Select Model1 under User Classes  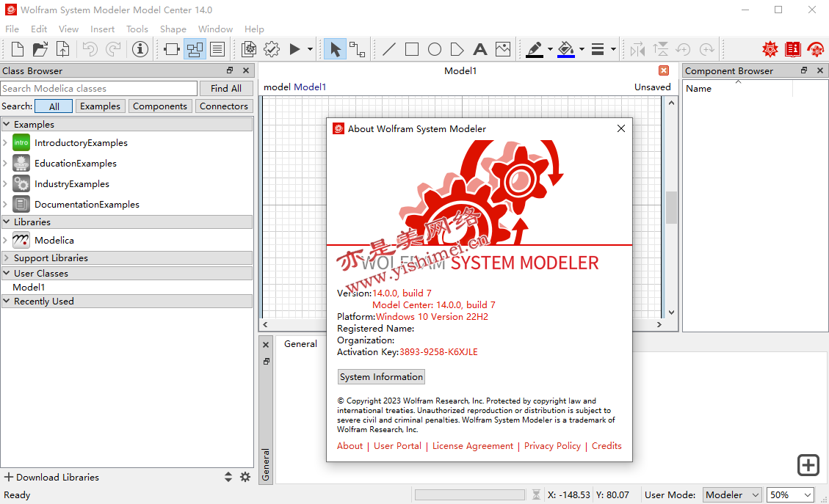[x=29, y=288]
